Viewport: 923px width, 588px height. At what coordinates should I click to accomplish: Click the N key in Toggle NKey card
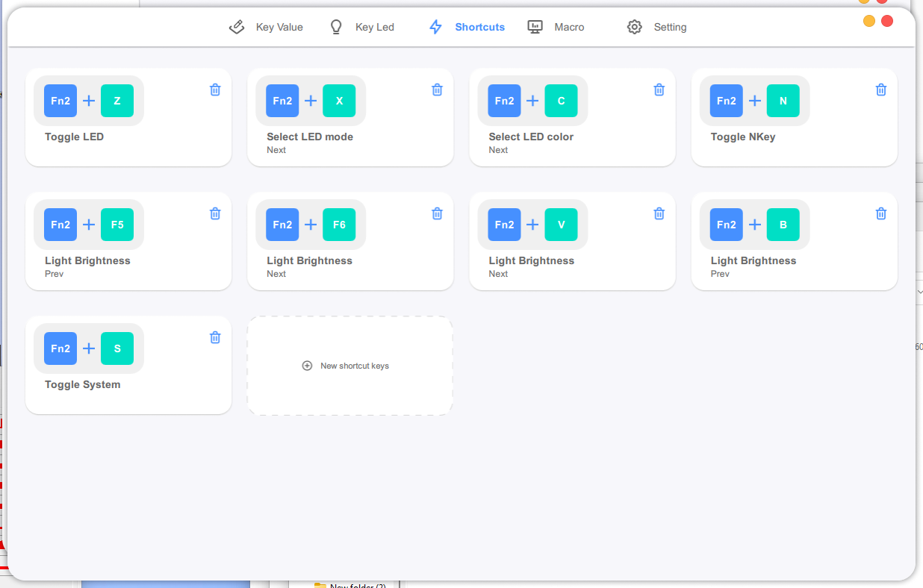click(783, 101)
